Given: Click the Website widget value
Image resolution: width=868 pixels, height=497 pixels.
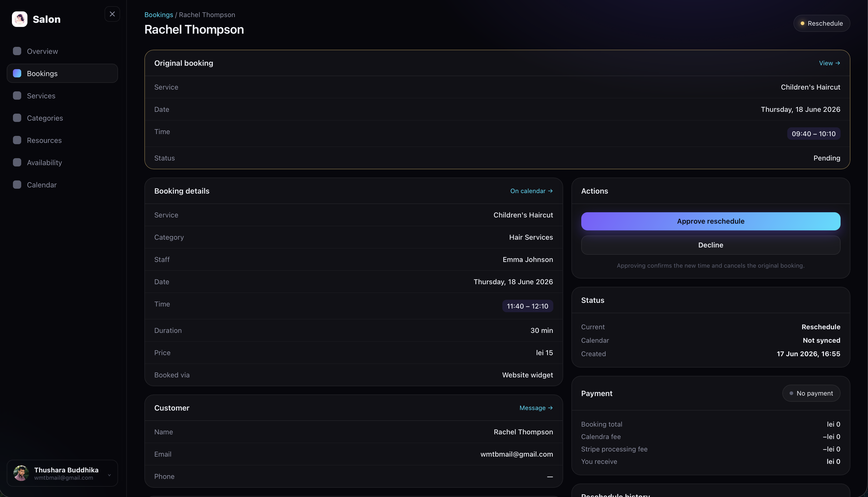Looking at the screenshot, I should tap(527, 375).
